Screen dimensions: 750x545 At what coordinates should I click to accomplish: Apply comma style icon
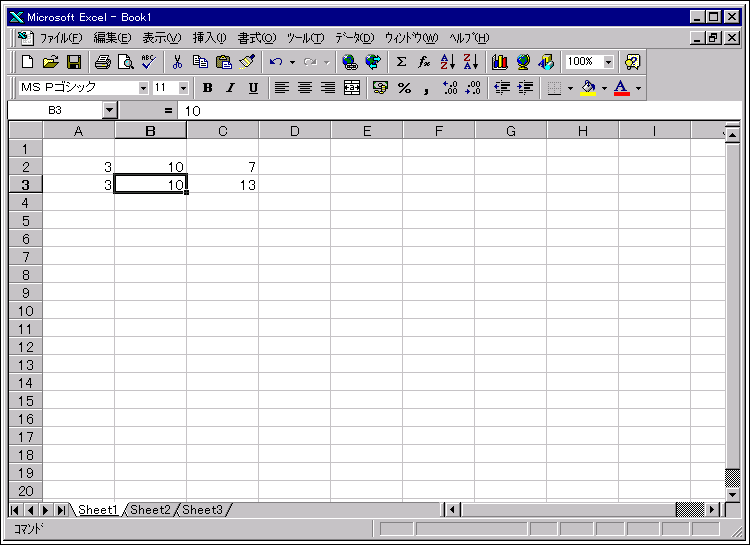pyautogui.click(x=427, y=88)
